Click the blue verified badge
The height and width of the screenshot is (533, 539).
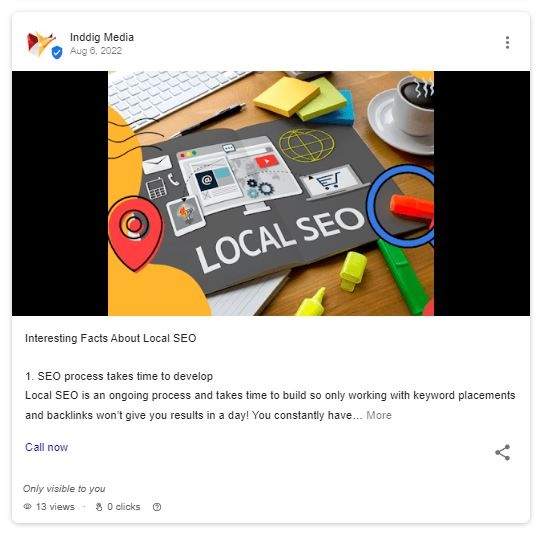(57, 53)
